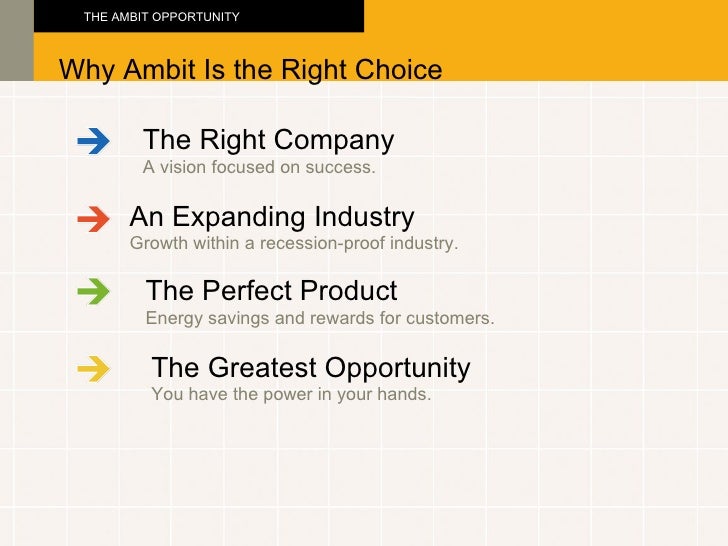Screen dimensions: 728x546
Task: Select The Right Company heading
Action: tap(268, 140)
